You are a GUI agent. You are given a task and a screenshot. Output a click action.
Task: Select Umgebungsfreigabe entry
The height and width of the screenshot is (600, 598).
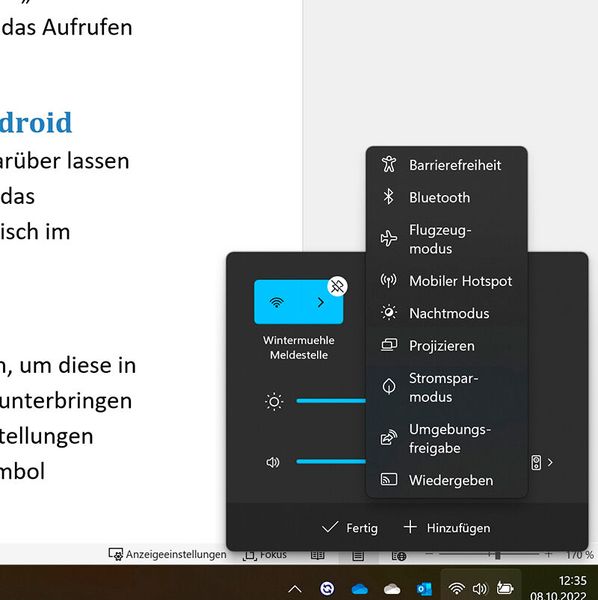point(446,439)
